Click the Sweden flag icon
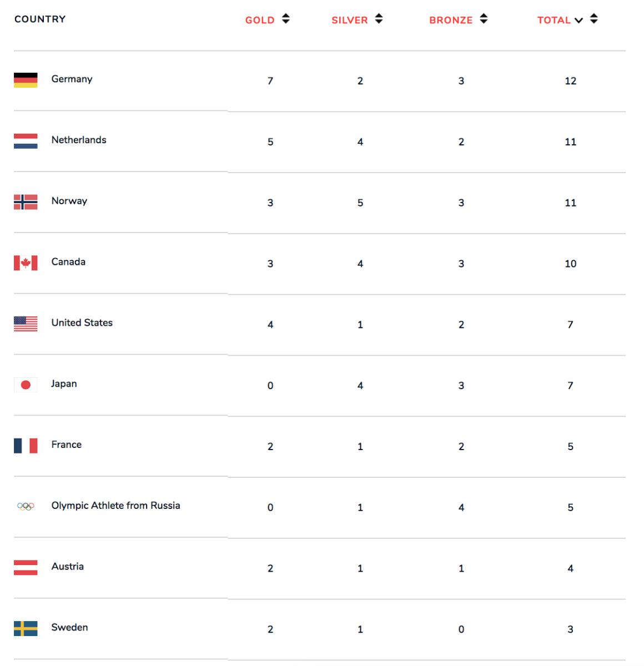 (26, 628)
